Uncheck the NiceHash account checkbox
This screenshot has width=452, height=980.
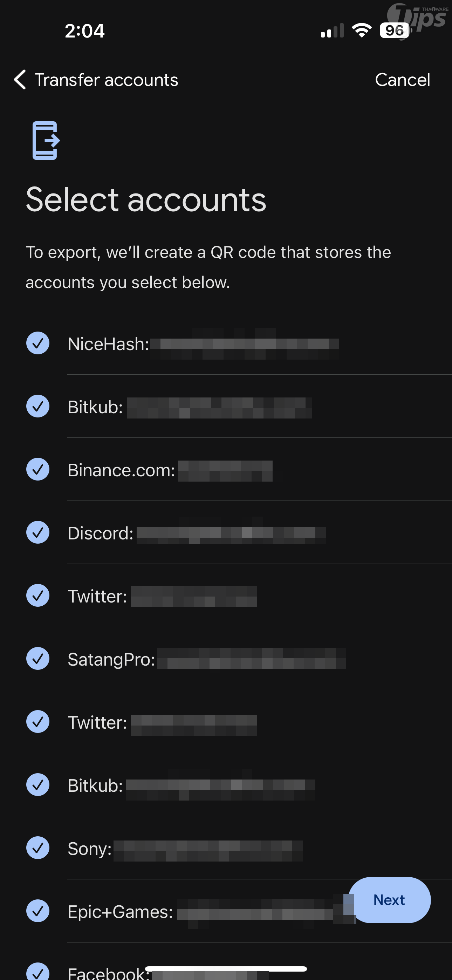(38, 343)
